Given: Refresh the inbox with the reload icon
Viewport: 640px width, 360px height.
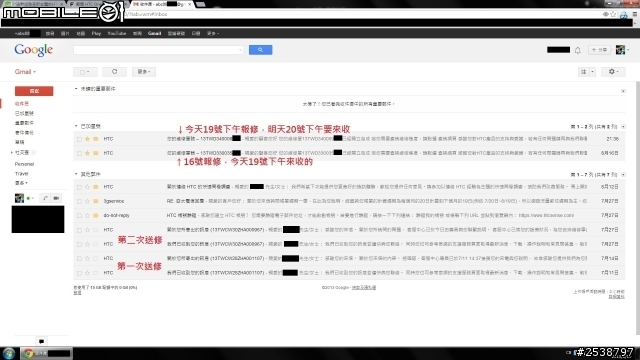Looking at the screenshot, I should point(114,72).
